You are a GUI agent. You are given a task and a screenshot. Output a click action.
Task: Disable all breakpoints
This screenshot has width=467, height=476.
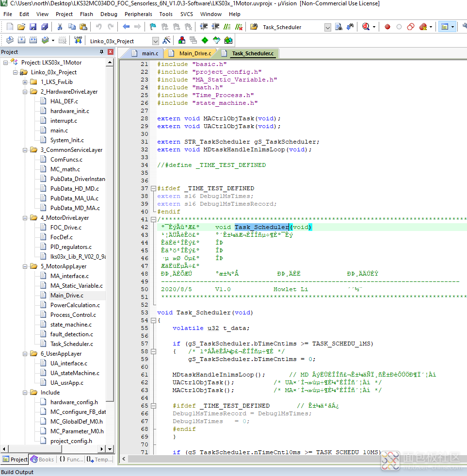[x=411, y=27]
